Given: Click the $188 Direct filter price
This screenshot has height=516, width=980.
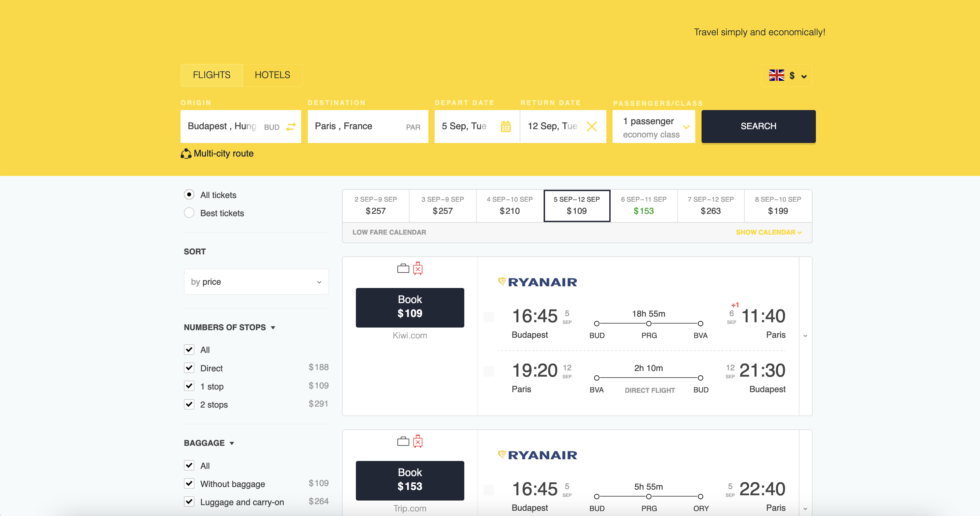Looking at the screenshot, I should [318, 367].
